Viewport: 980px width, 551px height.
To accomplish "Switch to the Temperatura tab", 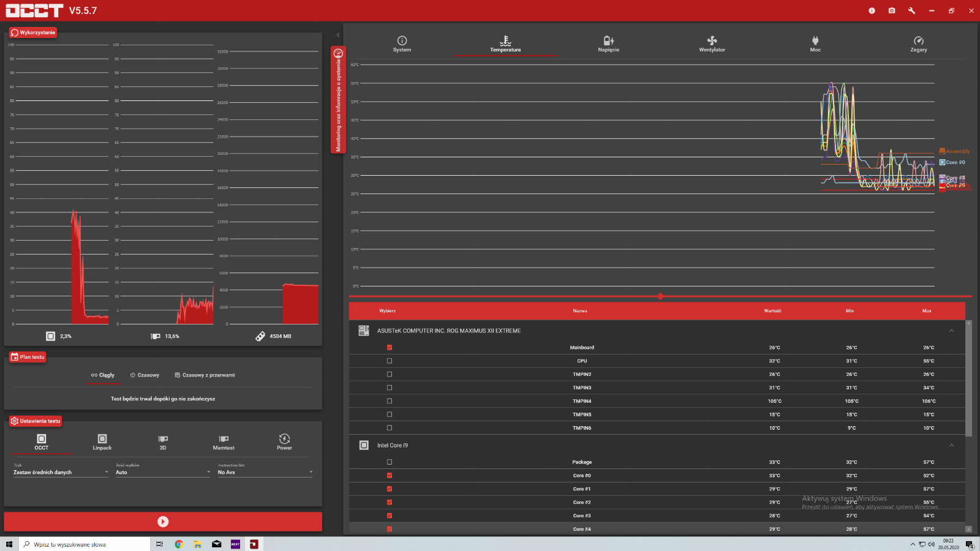I will (505, 44).
